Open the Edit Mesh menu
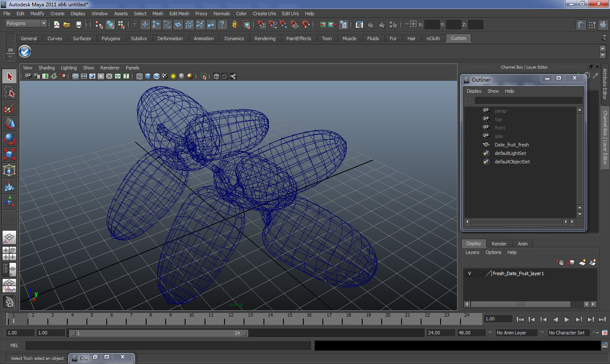This screenshot has width=610, height=364. click(x=179, y=14)
